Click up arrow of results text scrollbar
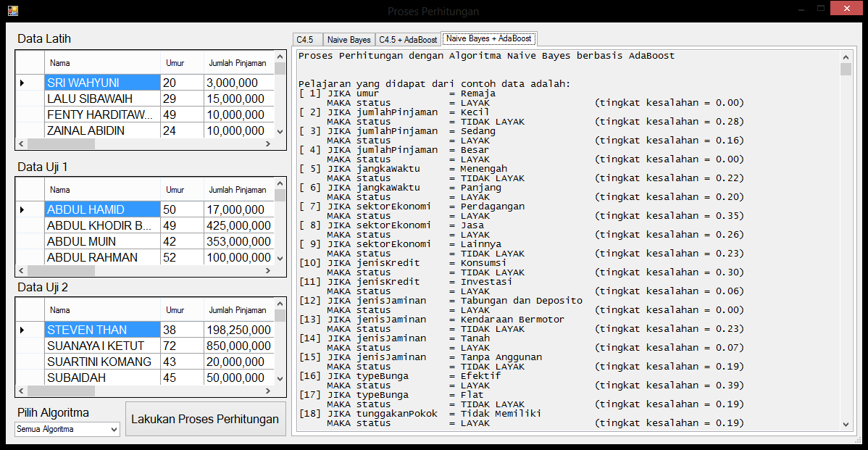Viewport: 868px width, 450px height. click(x=846, y=57)
